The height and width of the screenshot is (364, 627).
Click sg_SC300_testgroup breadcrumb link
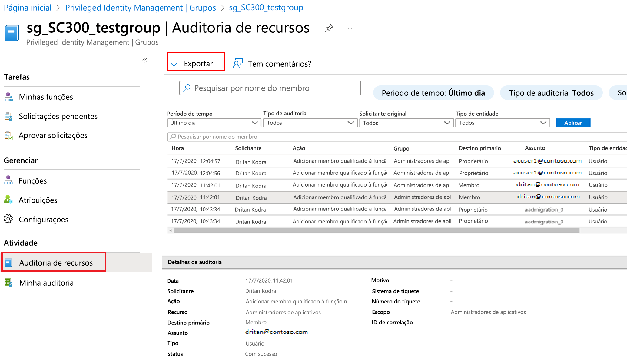click(266, 8)
